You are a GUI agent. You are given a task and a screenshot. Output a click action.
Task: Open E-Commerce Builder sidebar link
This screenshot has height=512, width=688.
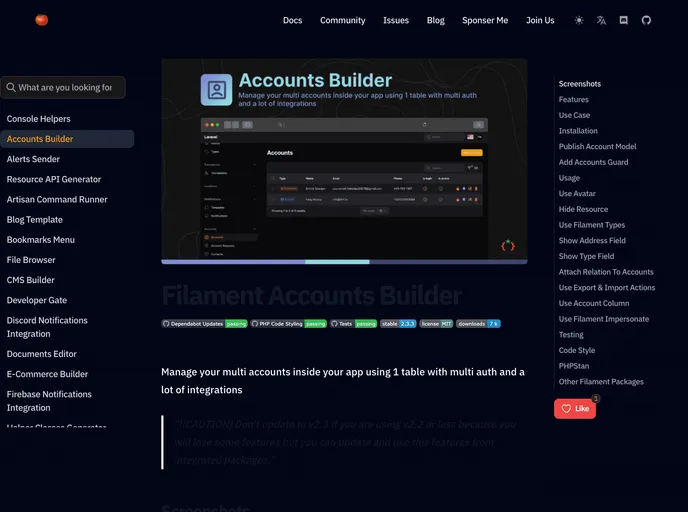pyautogui.click(x=47, y=374)
